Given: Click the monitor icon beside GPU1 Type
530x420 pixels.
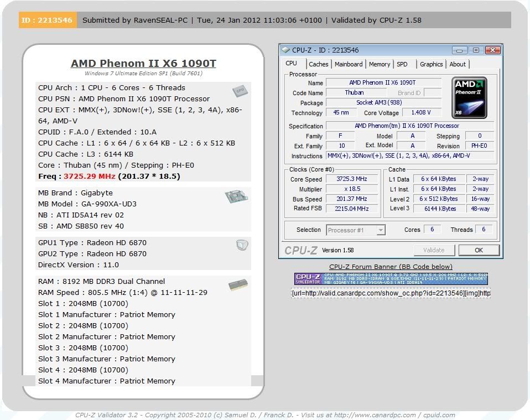Looking at the screenshot, I should tap(242, 245).
